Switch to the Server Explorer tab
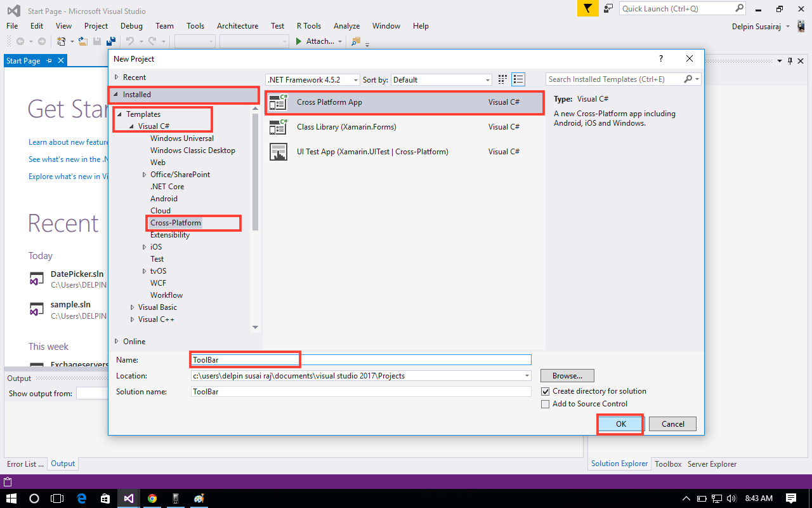 712,464
